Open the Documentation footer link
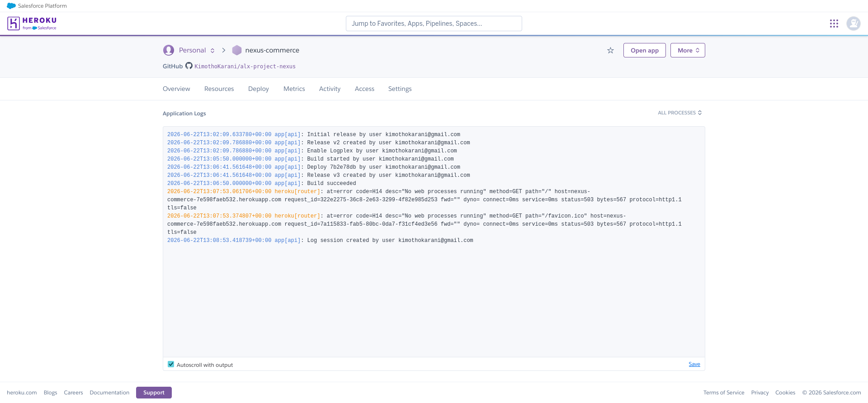Image resolution: width=868 pixels, height=403 pixels. point(109,393)
